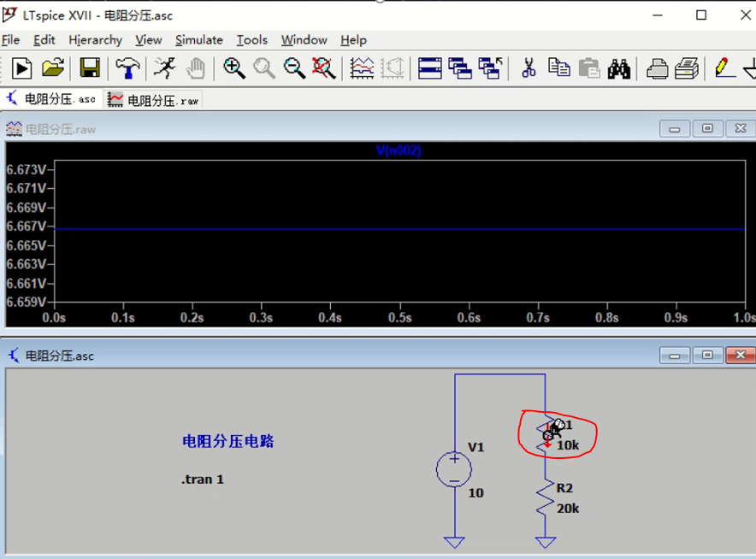Image resolution: width=756 pixels, height=559 pixels.
Task: Open the Hierarchy menu
Action: pos(95,40)
